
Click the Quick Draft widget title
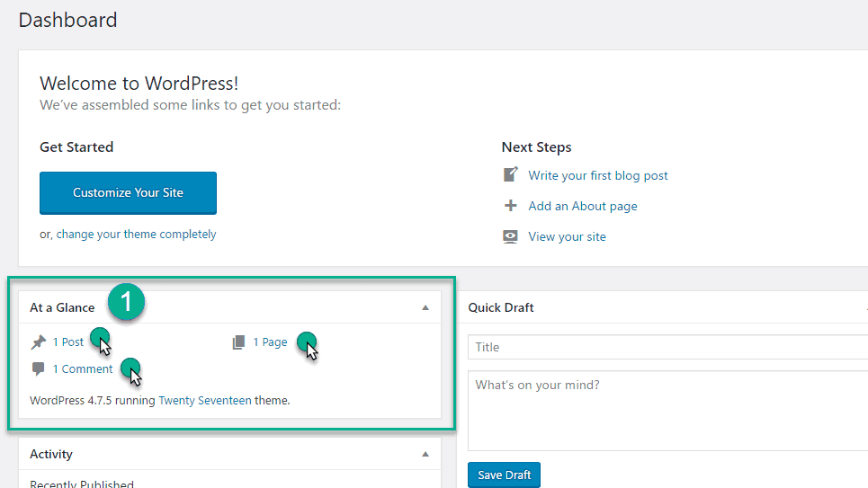tap(500, 307)
